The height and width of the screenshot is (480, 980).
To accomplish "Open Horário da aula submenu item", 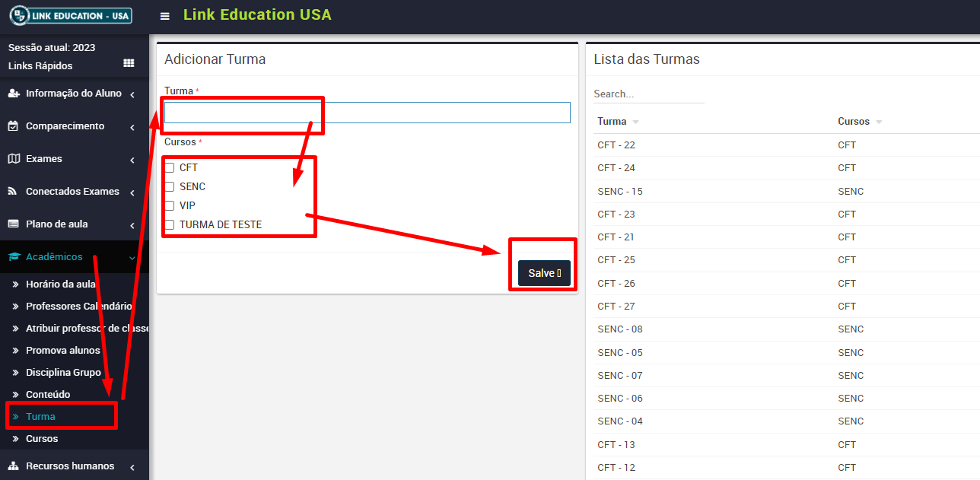I will pyautogui.click(x=60, y=285).
